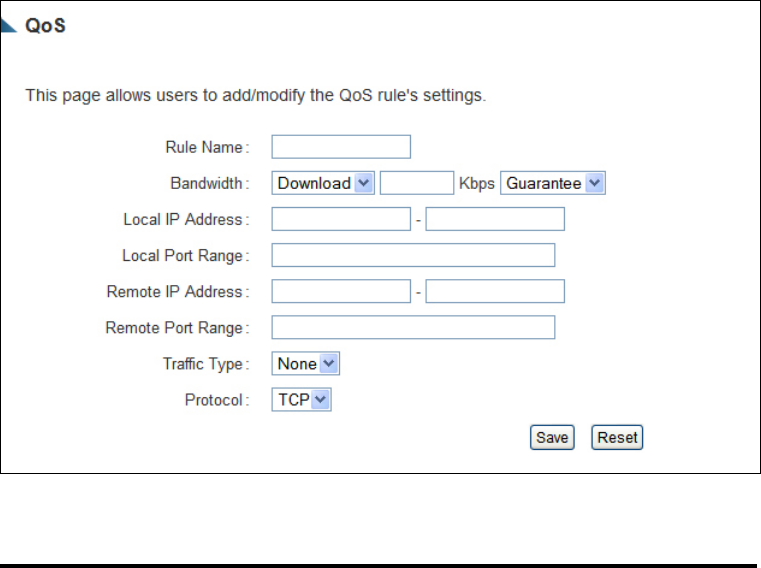Open the Guarantee bandwidth type dropdown

(x=552, y=183)
